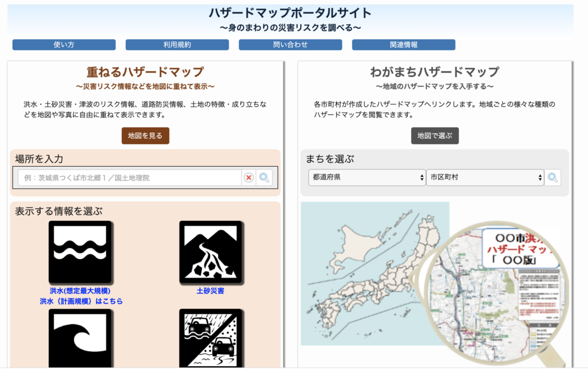Select the road disaster cars icon
588x369 pixels.
211,339
